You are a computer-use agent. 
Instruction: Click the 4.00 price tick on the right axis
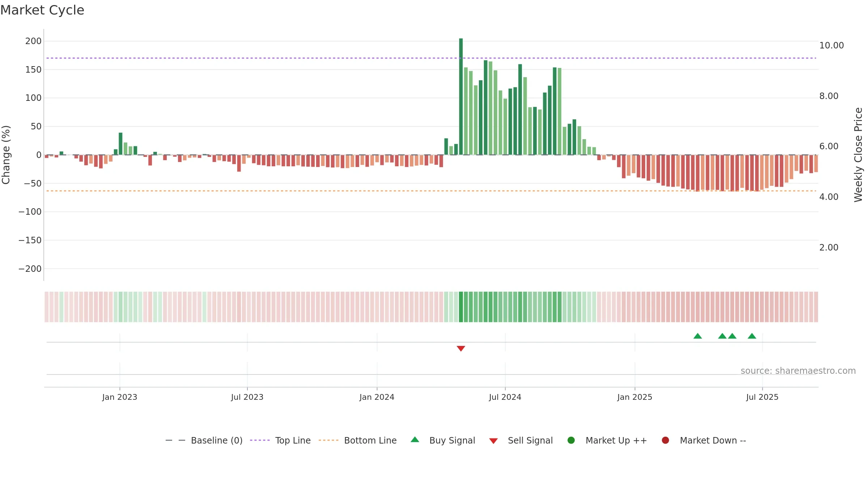(x=829, y=197)
